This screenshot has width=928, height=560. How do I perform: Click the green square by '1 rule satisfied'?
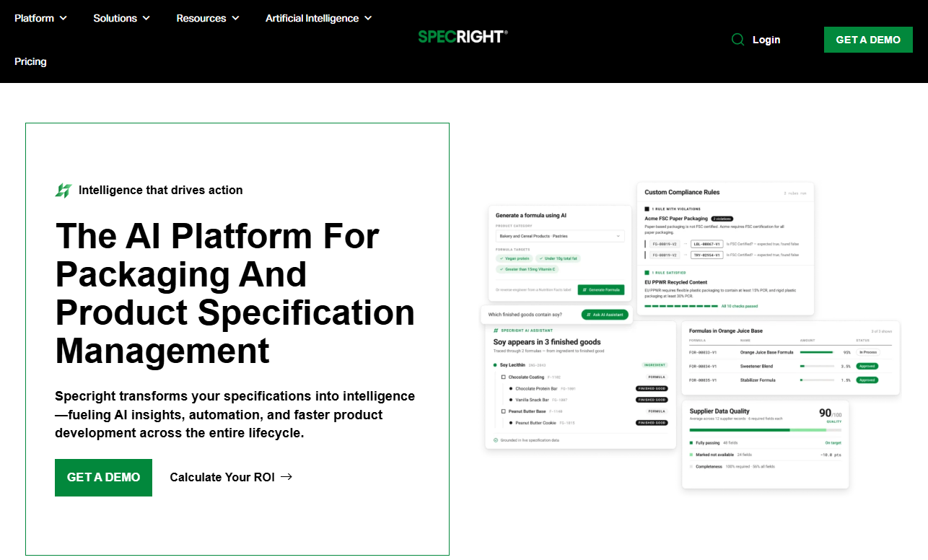click(647, 273)
